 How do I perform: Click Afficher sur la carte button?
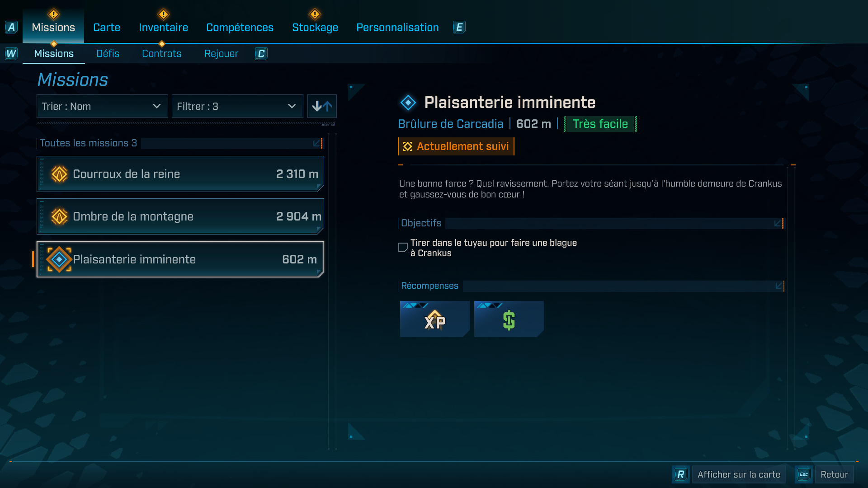point(739,474)
